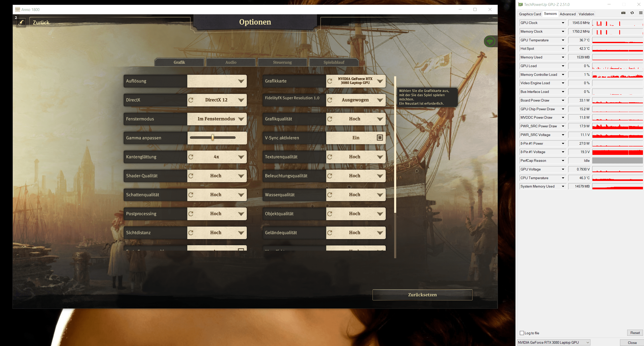Click the options list vertical scrollbar
This screenshot has height=346, width=644.
pos(395,167)
